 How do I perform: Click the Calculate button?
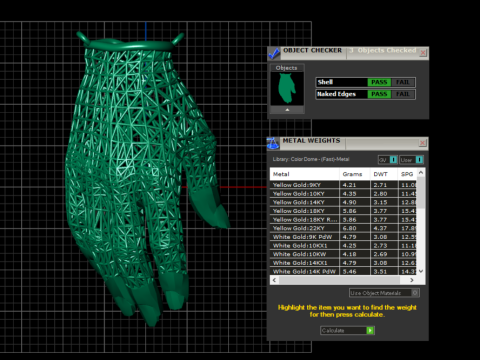point(347,330)
